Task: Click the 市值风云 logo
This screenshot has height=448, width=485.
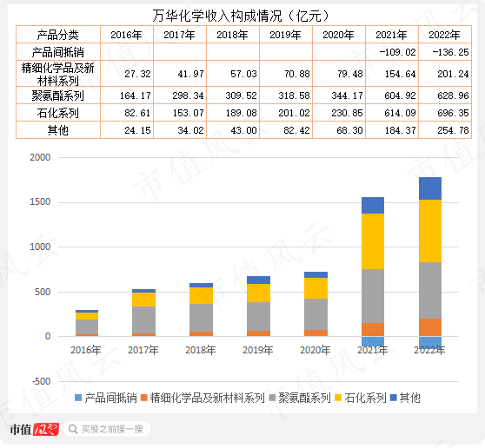Action: click(34, 429)
